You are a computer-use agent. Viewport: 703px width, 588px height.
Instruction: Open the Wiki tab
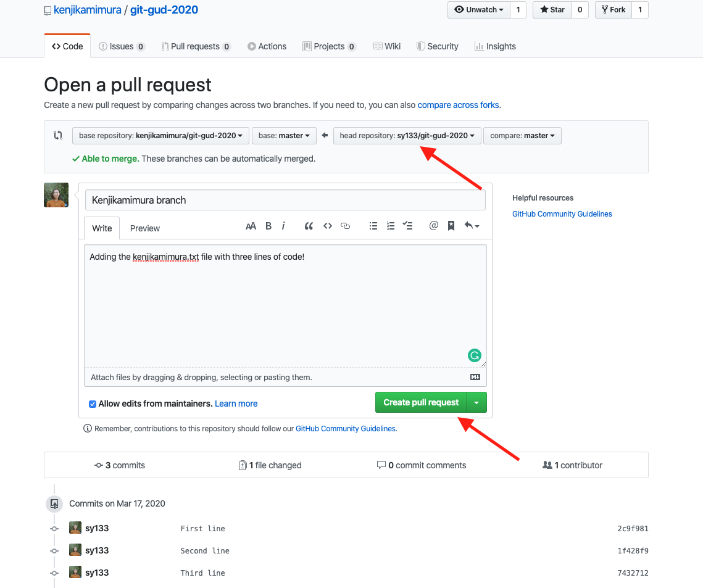[387, 46]
